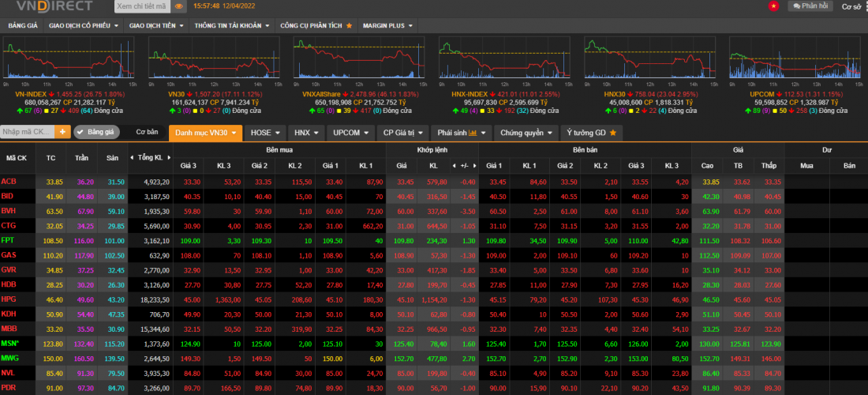Click left arrow beside +/- column header

[x=454, y=166]
